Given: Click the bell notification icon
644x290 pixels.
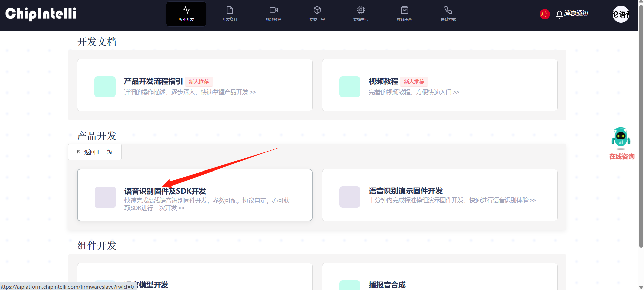Looking at the screenshot, I should click(x=559, y=14).
